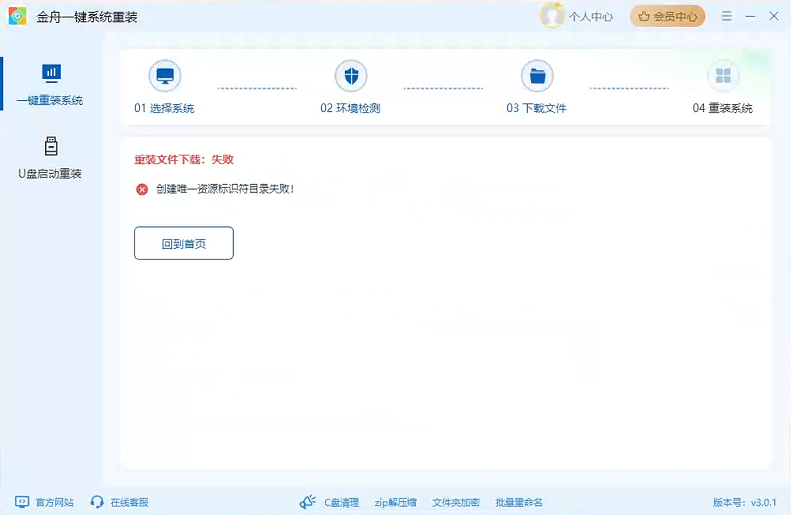Open the hamburger menu

pyautogui.click(x=726, y=16)
